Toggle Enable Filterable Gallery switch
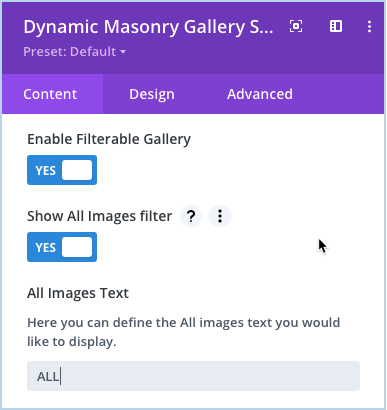 pyautogui.click(x=62, y=170)
